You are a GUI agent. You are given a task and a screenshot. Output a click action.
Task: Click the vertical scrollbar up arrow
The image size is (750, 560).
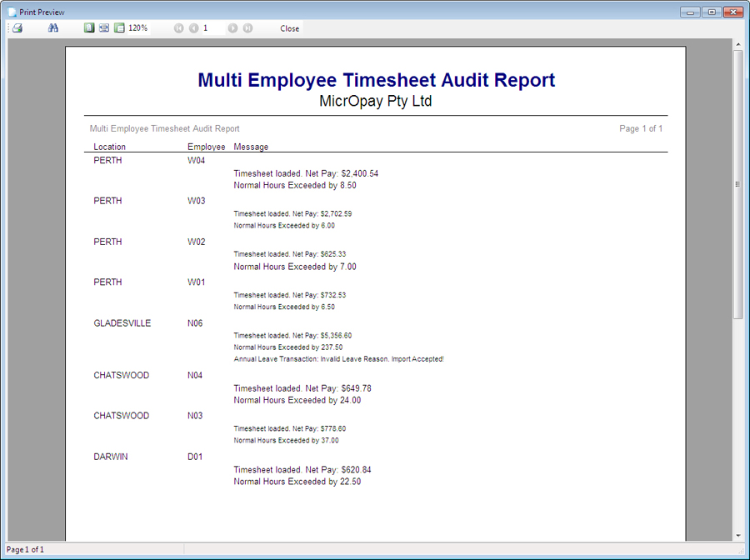pos(737,43)
